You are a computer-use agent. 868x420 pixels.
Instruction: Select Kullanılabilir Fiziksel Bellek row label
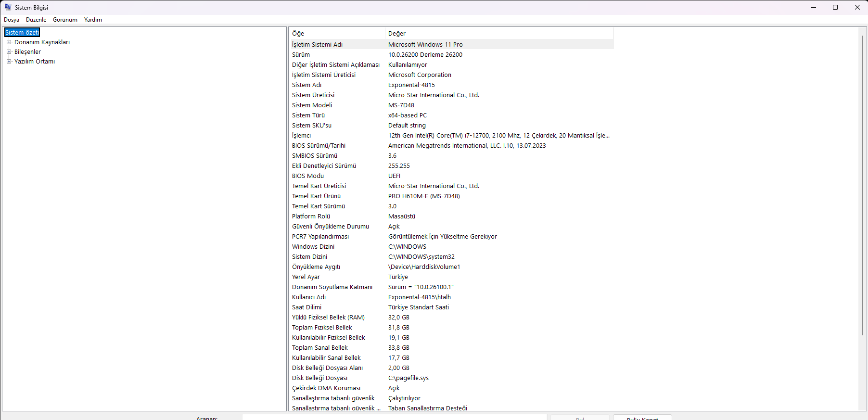pos(329,337)
